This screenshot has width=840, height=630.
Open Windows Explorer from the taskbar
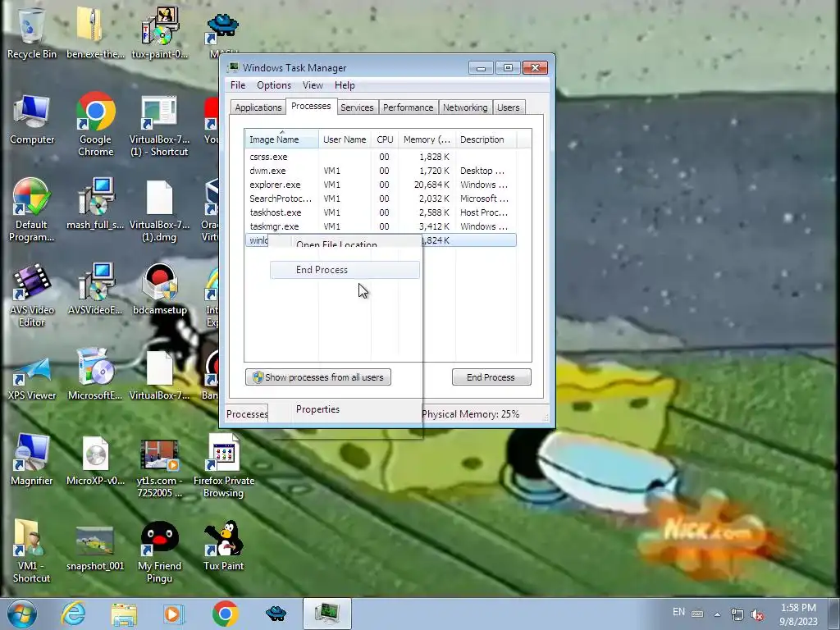pos(124,614)
